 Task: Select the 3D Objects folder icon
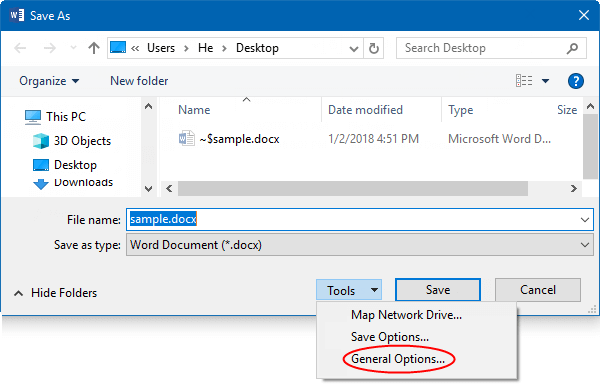coord(41,141)
